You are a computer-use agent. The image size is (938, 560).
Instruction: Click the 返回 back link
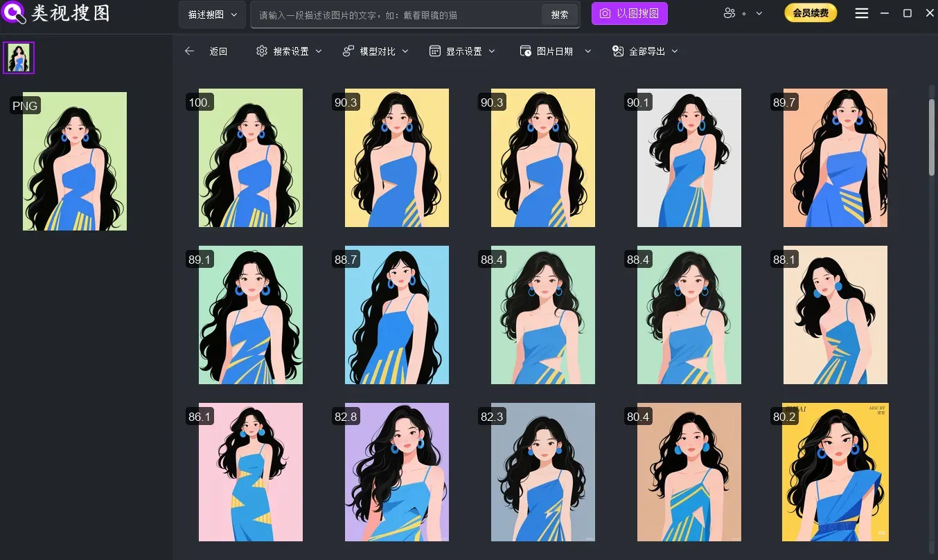tap(218, 51)
